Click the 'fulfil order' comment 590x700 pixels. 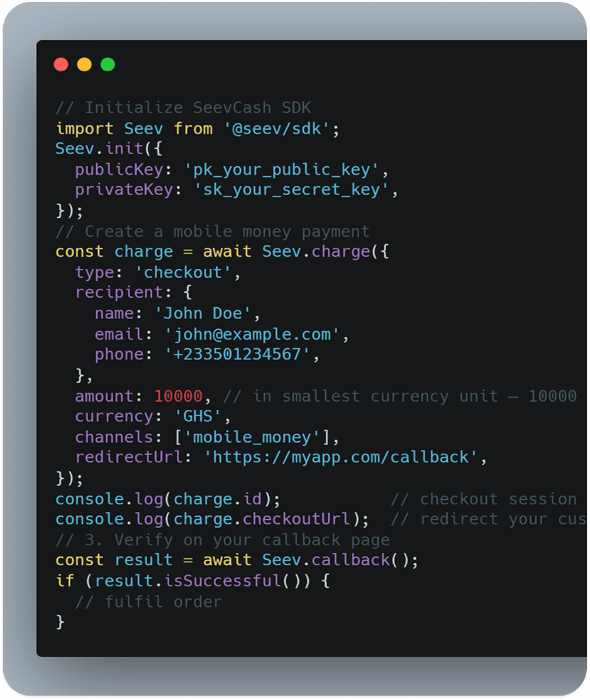tap(148, 602)
